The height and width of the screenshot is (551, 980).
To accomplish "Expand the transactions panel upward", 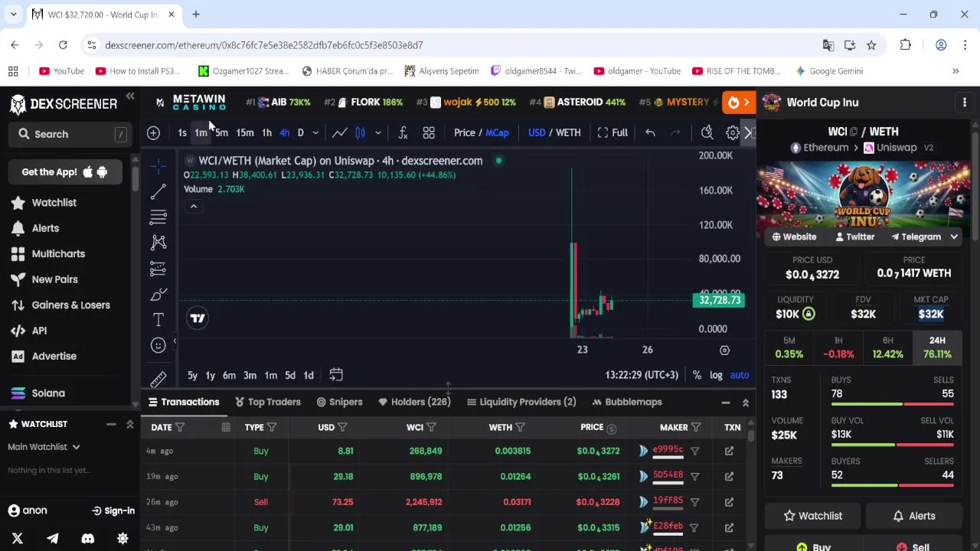I will pos(745,403).
